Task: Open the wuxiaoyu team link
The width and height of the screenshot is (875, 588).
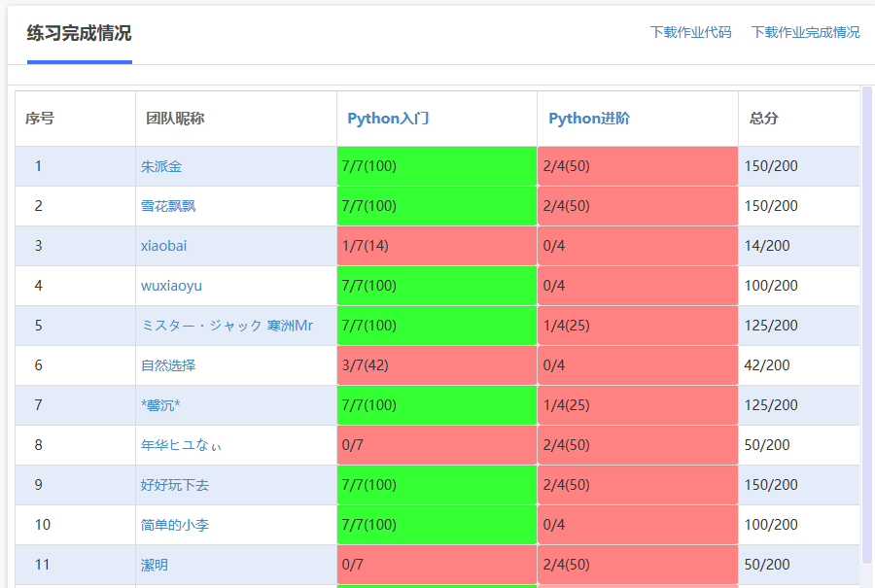Action: [x=171, y=286]
